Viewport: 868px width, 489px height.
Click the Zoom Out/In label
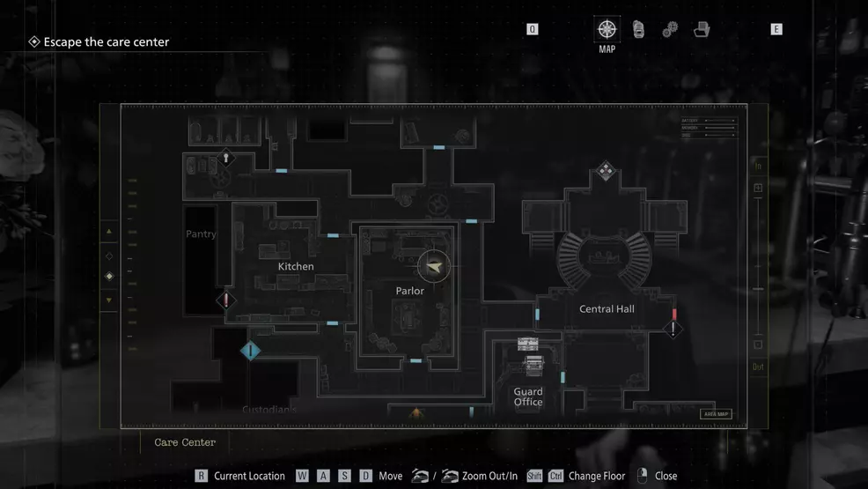489,476
